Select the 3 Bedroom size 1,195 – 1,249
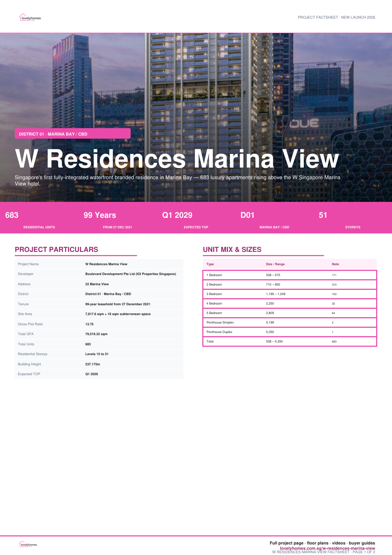Image resolution: width=392 pixels, height=555 pixels. point(276,294)
